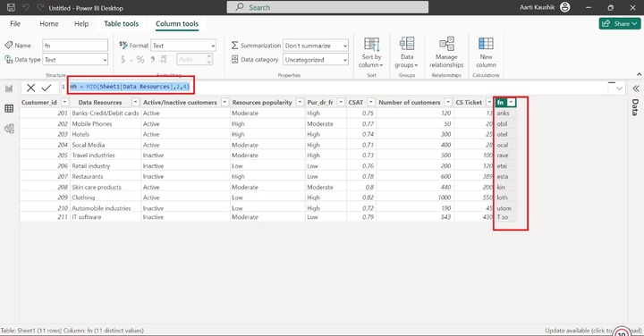
Task: Switch to Report view icon
Action: [x=9, y=88]
